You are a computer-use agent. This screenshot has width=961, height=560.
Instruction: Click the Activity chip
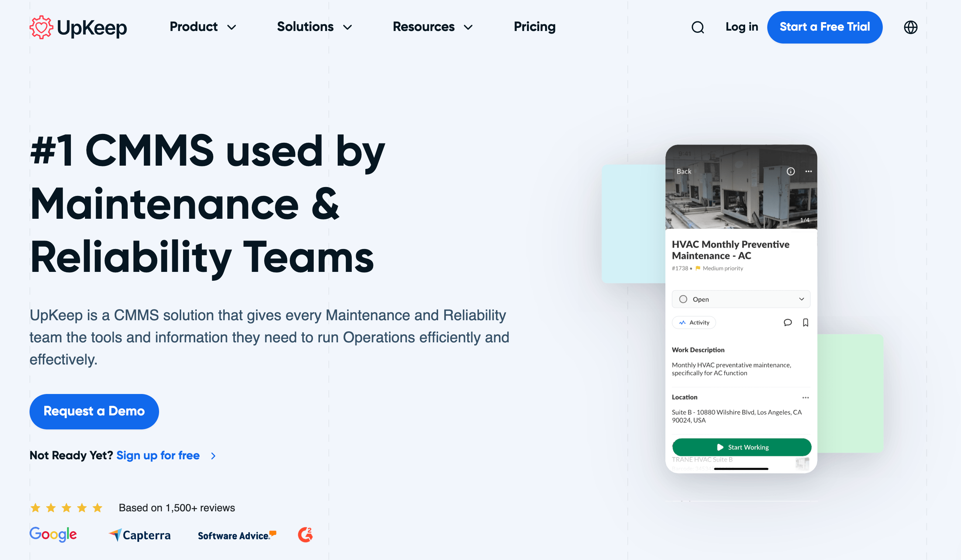[694, 322]
